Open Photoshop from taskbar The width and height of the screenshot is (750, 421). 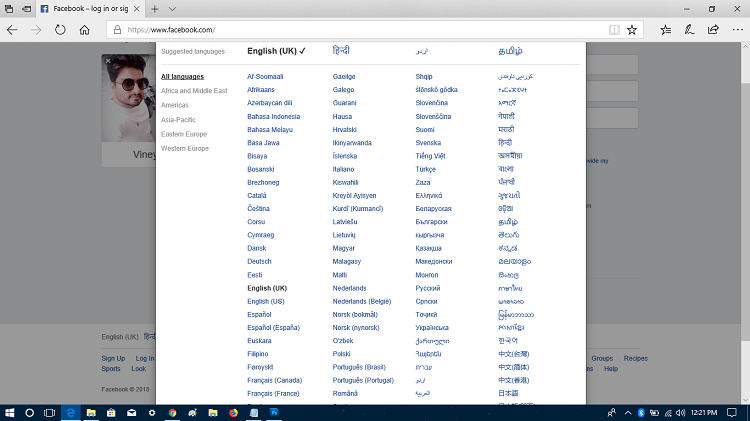(x=274, y=412)
